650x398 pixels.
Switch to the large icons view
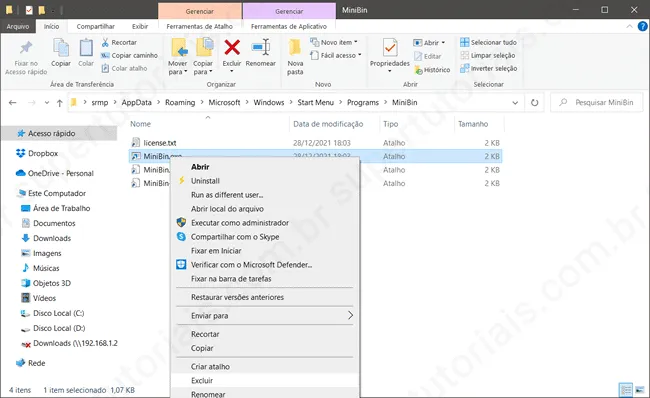coord(640,390)
